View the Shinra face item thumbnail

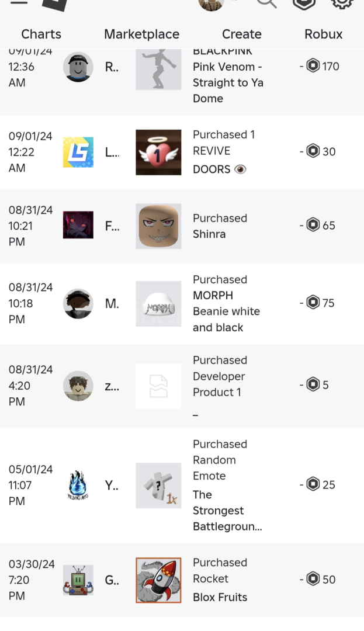[x=158, y=226]
